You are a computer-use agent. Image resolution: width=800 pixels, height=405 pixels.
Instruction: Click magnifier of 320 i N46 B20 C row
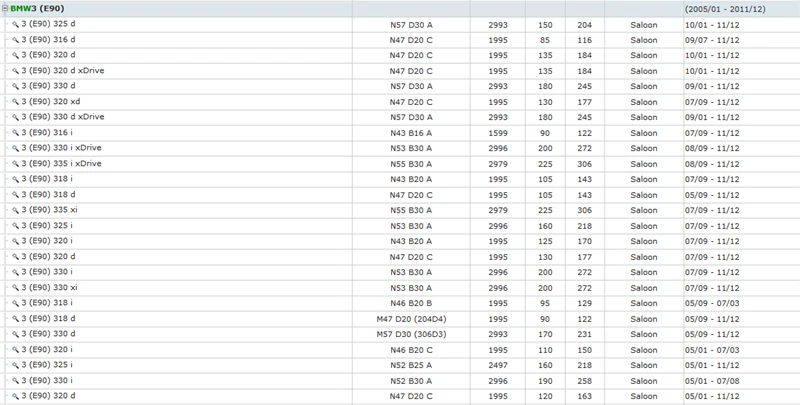tap(15, 350)
